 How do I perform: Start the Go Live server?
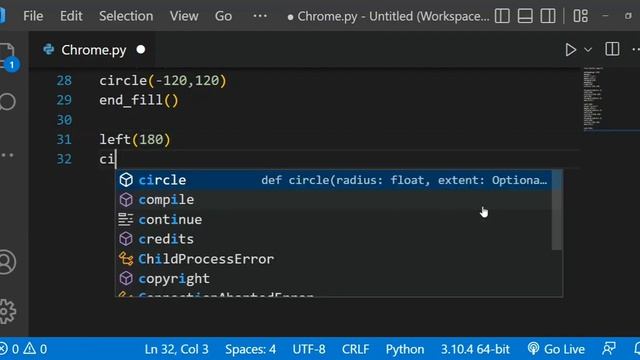556,349
